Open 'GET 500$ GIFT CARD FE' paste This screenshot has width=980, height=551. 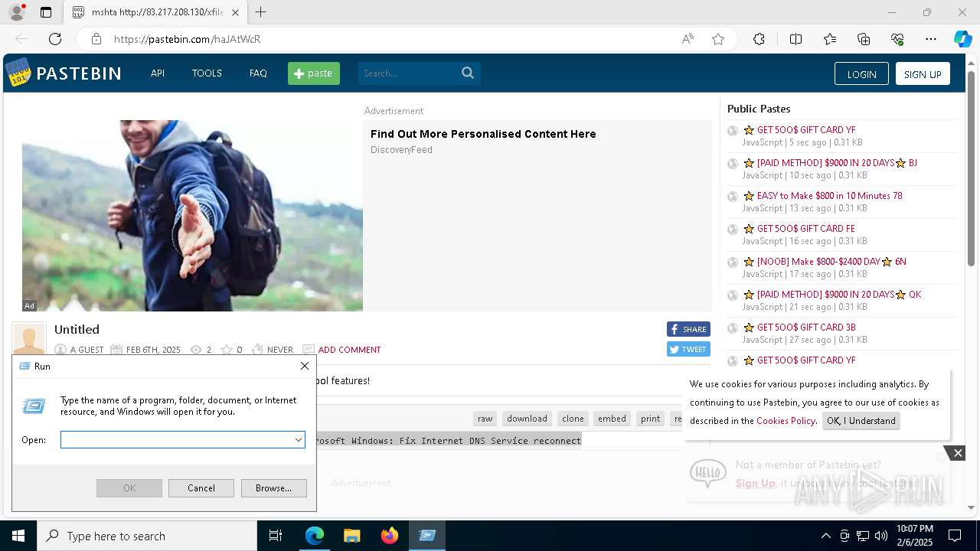point(805,229)
